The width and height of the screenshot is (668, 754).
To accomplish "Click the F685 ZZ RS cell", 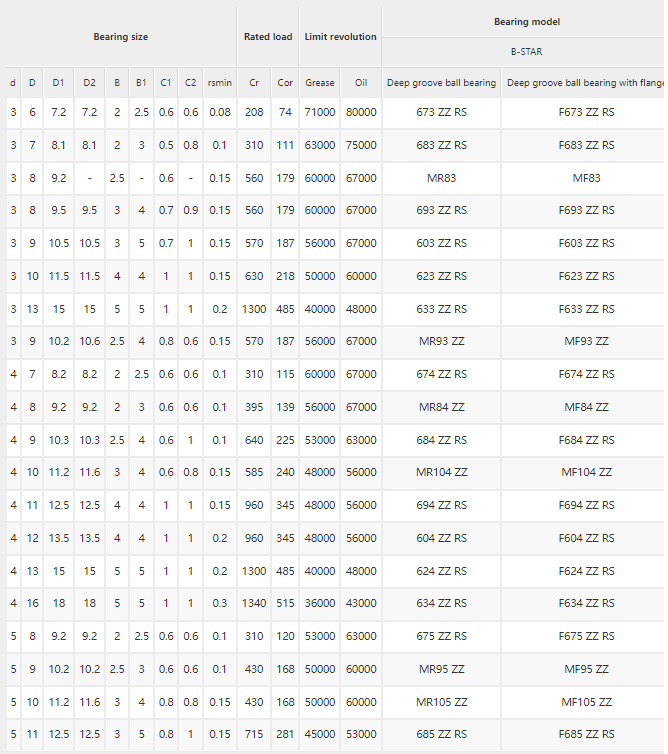I will coord(586,734).
